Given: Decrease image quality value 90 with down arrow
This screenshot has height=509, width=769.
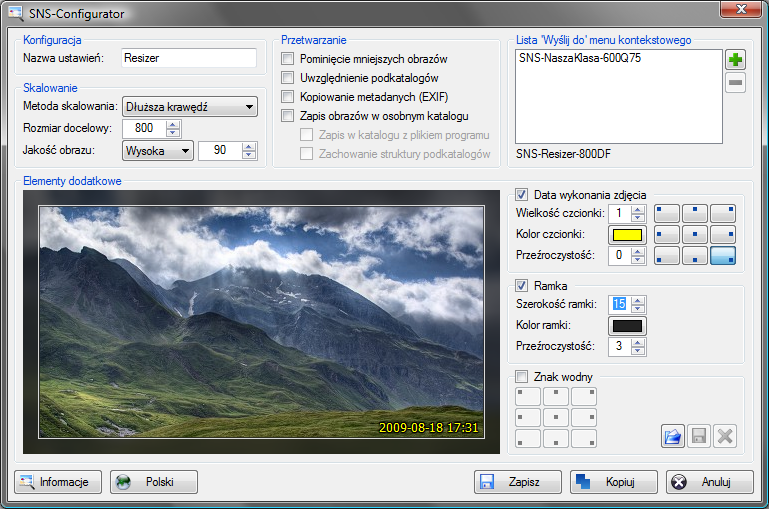Looking at the screenshot, I should [249, 155].
